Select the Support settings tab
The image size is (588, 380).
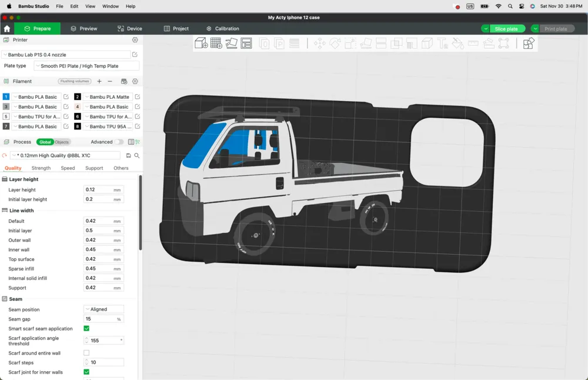(94, 168)
